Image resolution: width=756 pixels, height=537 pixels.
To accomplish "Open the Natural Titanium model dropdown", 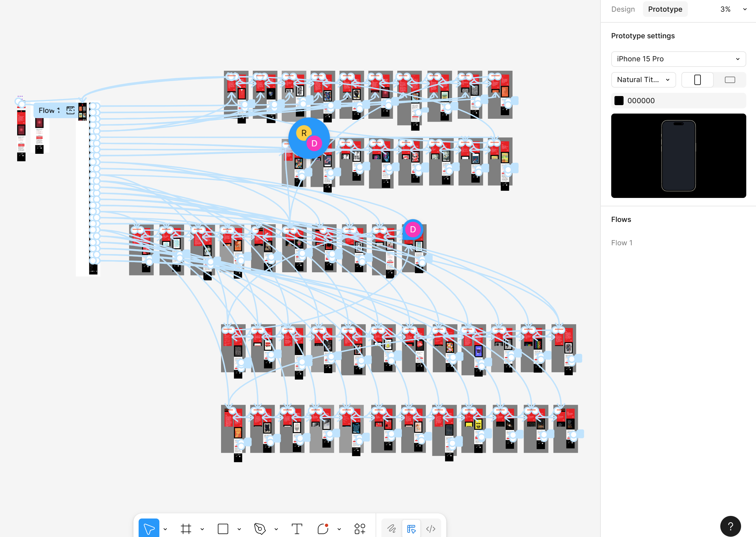I will click(643, 80).
